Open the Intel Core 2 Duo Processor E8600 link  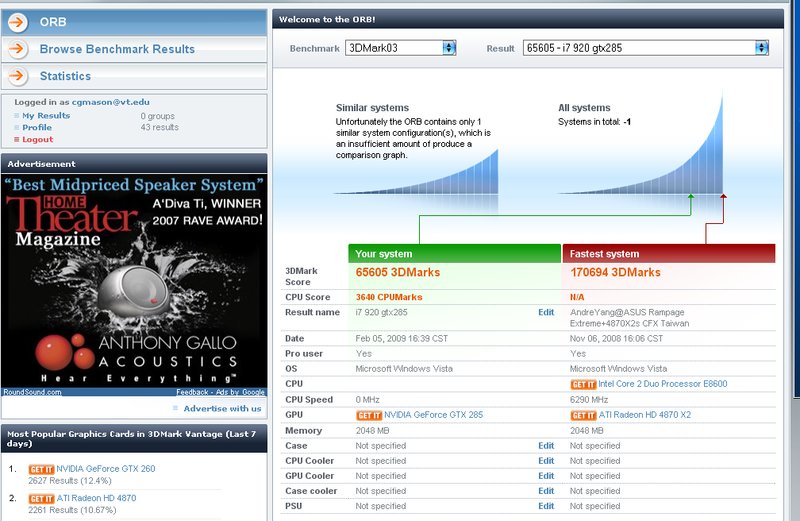tap(663, 384)
